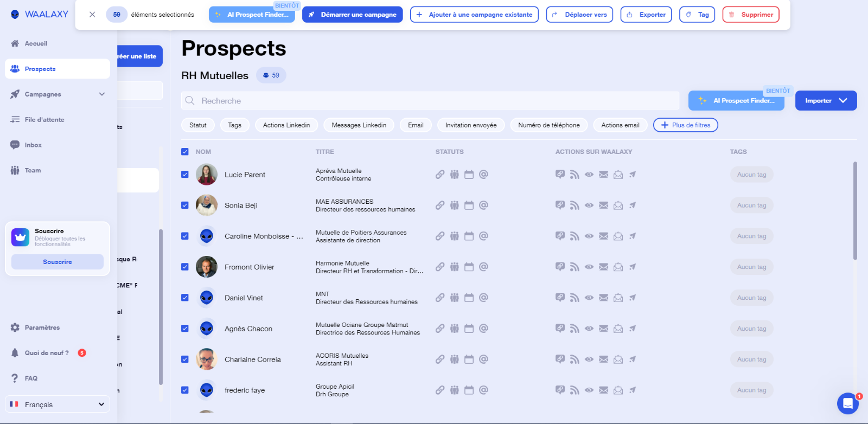Expand the Campagnes menu chevron
868x424 pixels.
102,94
